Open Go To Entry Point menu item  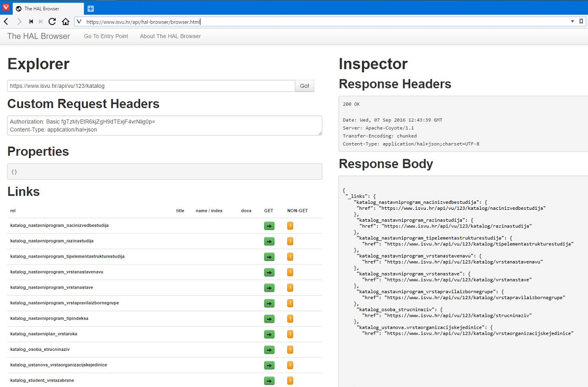pos(106,36)
